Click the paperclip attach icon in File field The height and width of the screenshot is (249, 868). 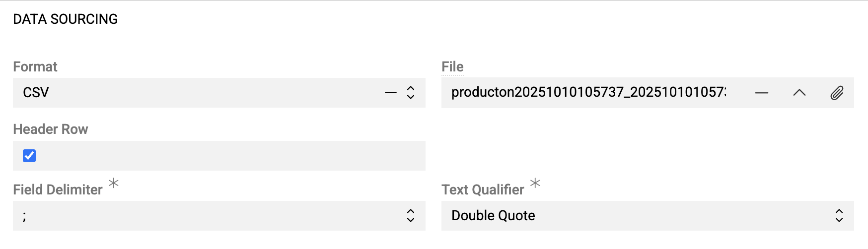point(837,93)
